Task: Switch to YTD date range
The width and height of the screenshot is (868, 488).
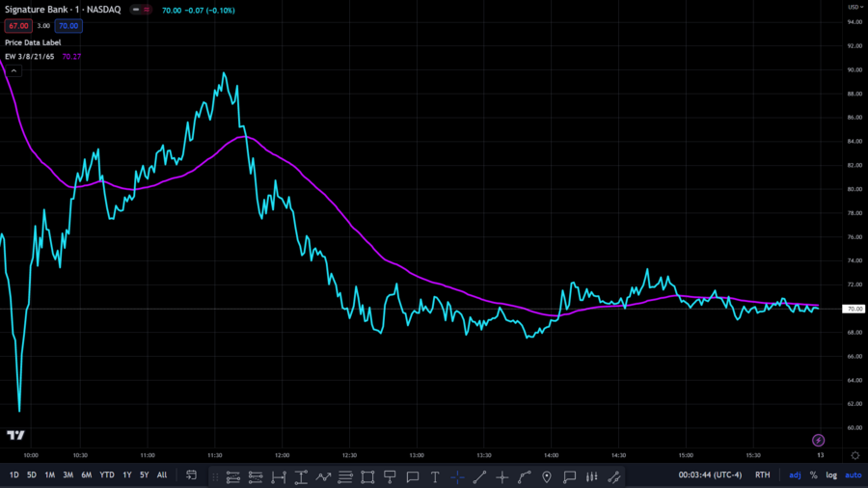Action: 107,475
